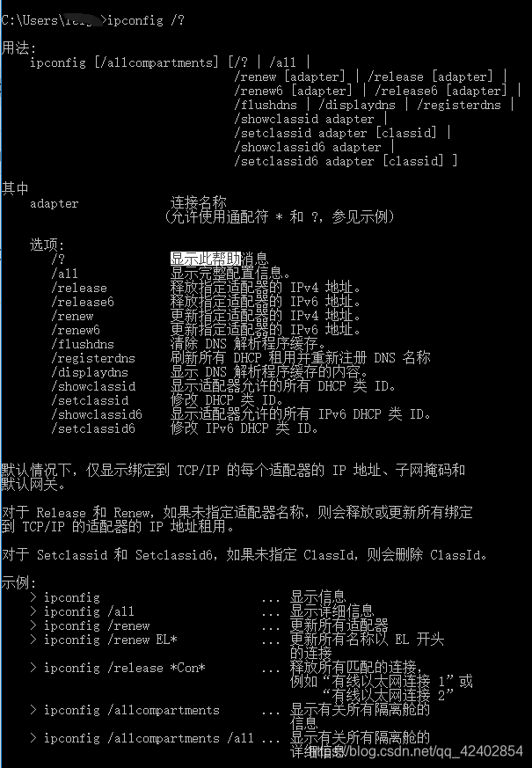The width and height of the screenshot is (532, 768).
Task: Click the ipconfig /? command line
Action: pyautogui.click(x=145, y=20)
